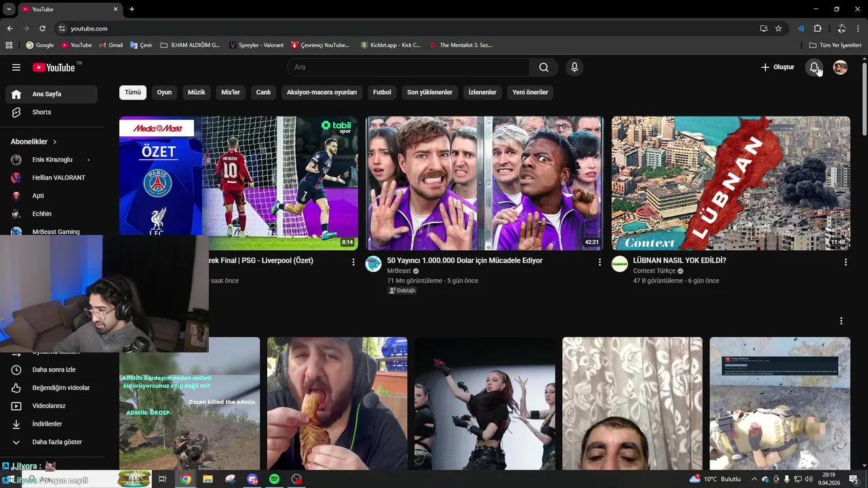Open the Spreyler - Valorant bookmark
Image resolution: width=868 pixels, height=488 pixels.
256,45
